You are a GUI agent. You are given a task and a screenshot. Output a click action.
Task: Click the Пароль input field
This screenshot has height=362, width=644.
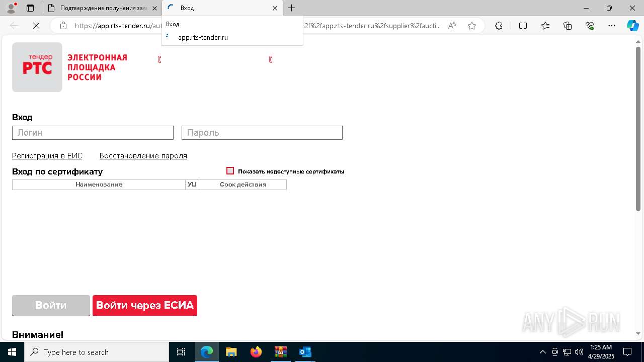tap(262, 133)
